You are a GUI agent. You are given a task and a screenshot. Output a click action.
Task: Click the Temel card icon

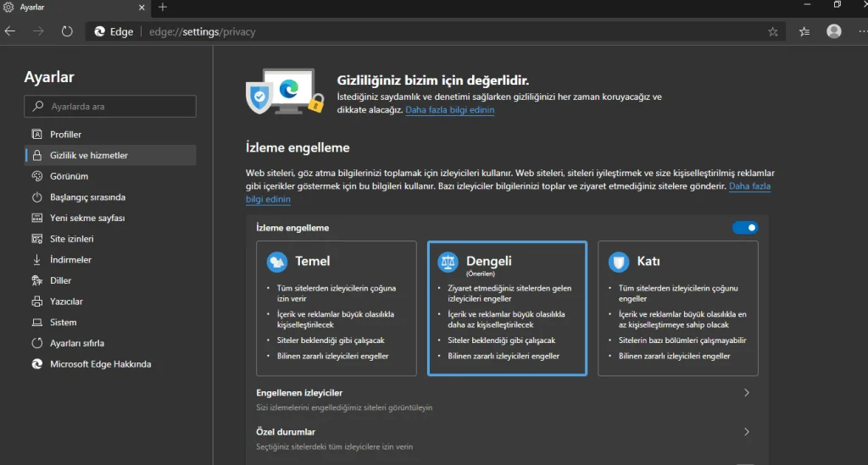(277, 262)
